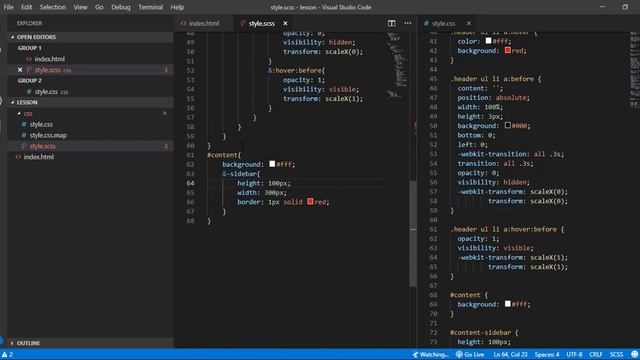
Task: Open style.css.map in the css folder
Action: tap(90, 135)
